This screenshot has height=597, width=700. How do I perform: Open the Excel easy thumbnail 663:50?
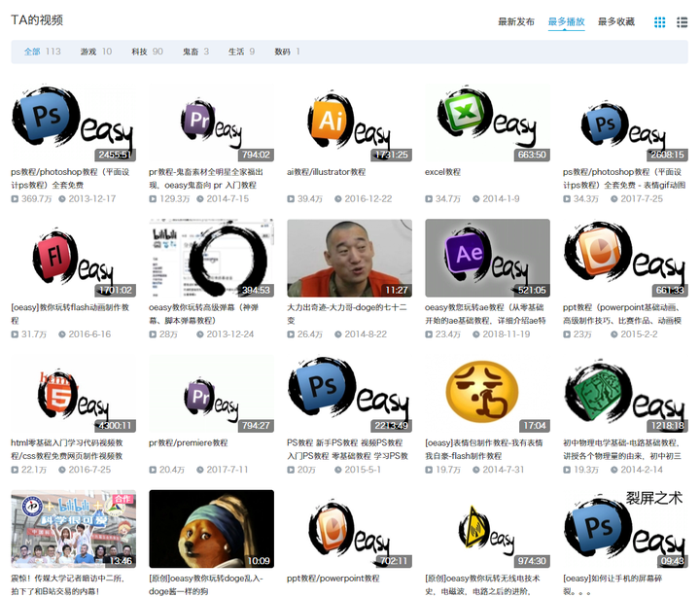[x=487, y=123]
